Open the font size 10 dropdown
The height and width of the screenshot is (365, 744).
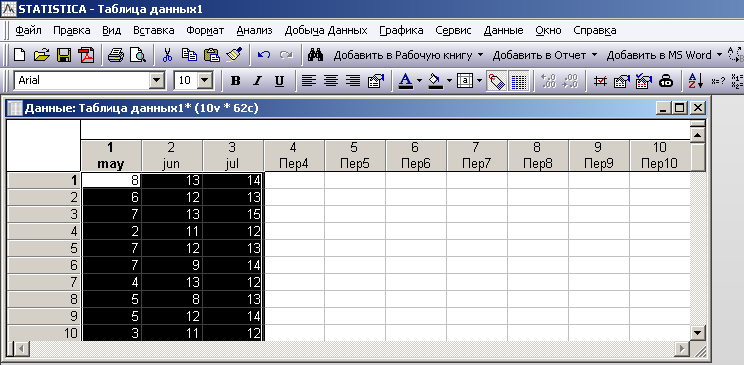pyautogui.click(x=205, y=81)
